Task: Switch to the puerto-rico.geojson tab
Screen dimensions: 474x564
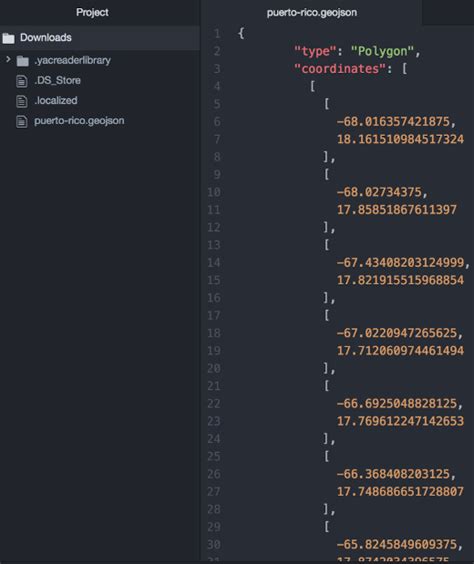Action: tap(311, 13)
